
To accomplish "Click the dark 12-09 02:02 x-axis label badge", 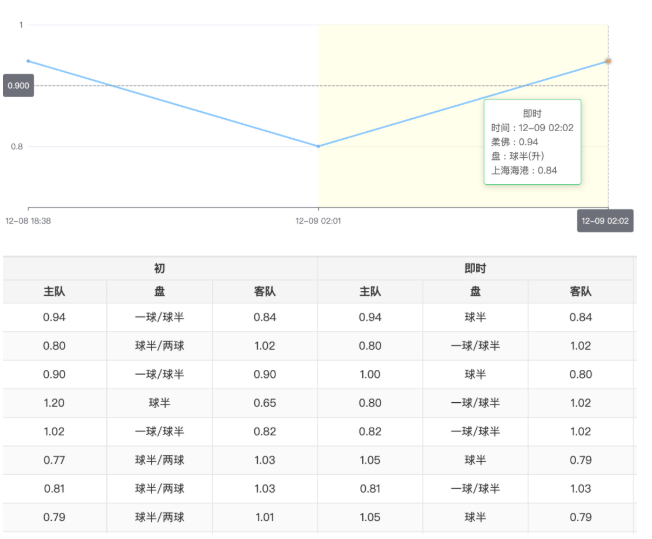I will click(605, 221).
